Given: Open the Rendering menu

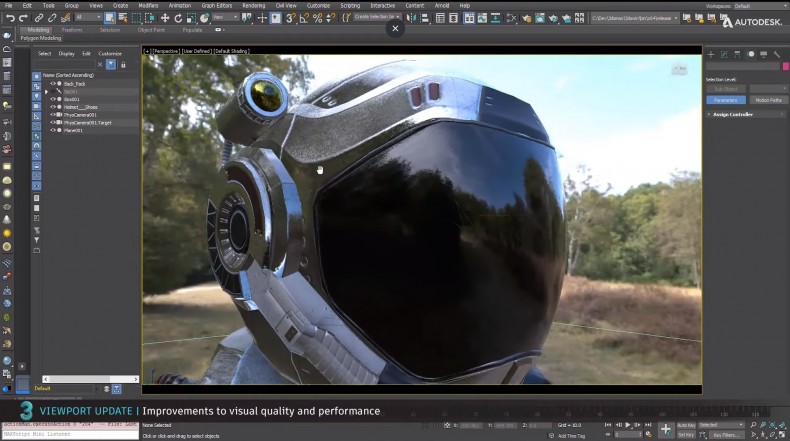Looking at the screenshot, I should click(x=254, y=6).
